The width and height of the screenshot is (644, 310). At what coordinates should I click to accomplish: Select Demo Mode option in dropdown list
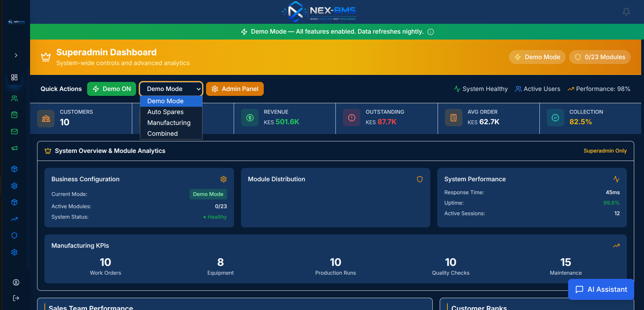pos(171,101)
